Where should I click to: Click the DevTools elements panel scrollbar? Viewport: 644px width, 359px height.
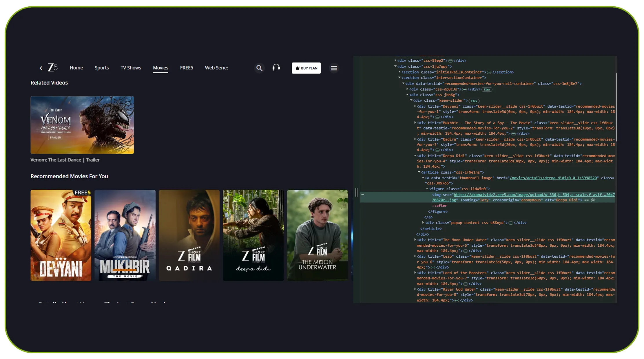tap(616, 107)
